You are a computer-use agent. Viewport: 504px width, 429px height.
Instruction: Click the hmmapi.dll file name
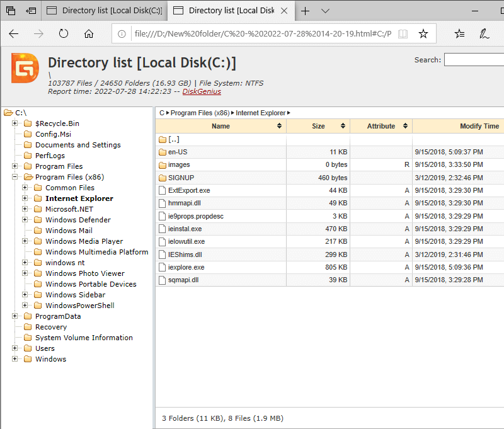[x=184, y=203]
